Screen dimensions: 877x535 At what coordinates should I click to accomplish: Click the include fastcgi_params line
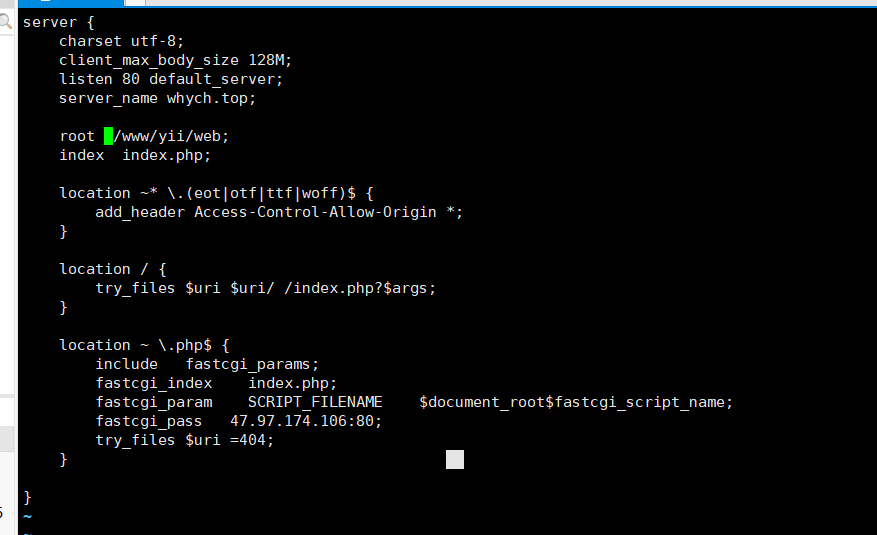coord(207,364)
